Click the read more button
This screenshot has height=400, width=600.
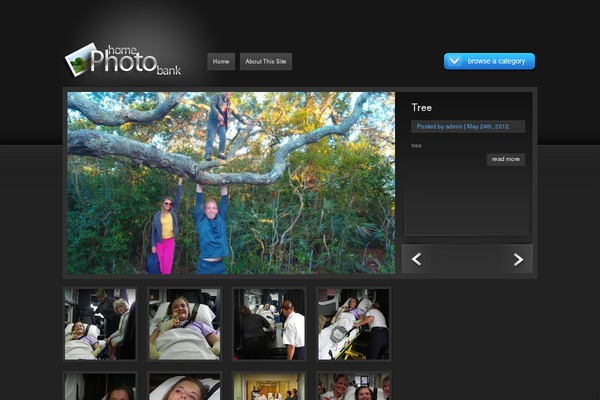point(505,159)
